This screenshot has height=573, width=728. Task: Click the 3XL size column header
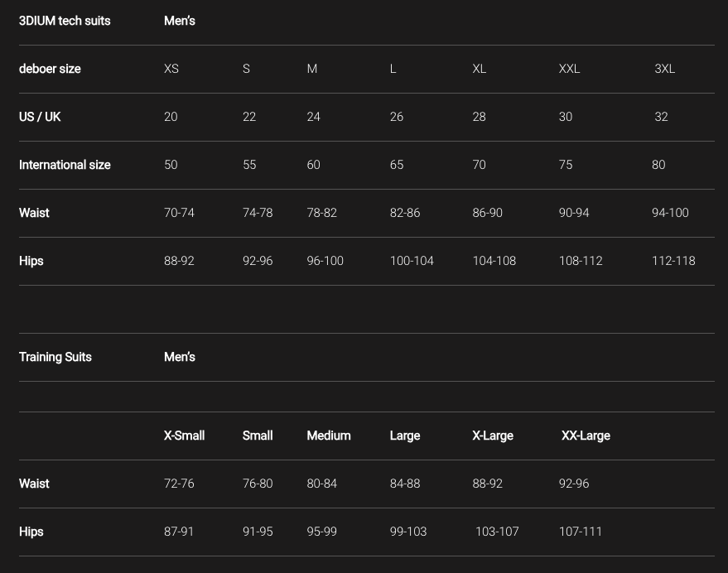click(x=664, y=69)
